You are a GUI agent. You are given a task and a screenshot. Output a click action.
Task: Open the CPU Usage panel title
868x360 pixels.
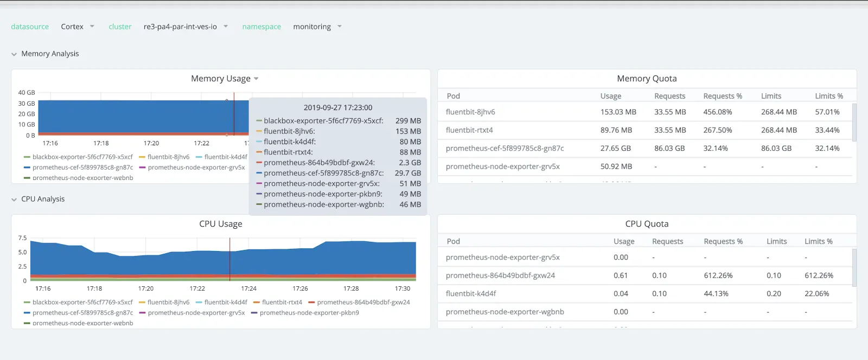tap(220, 224)
